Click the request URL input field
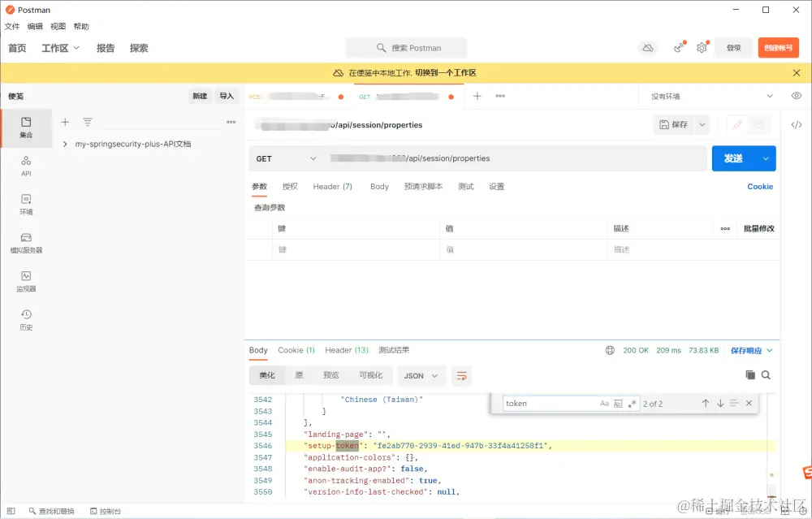The width and height of the screenshot is (812, 519). [x=516, y=158]
